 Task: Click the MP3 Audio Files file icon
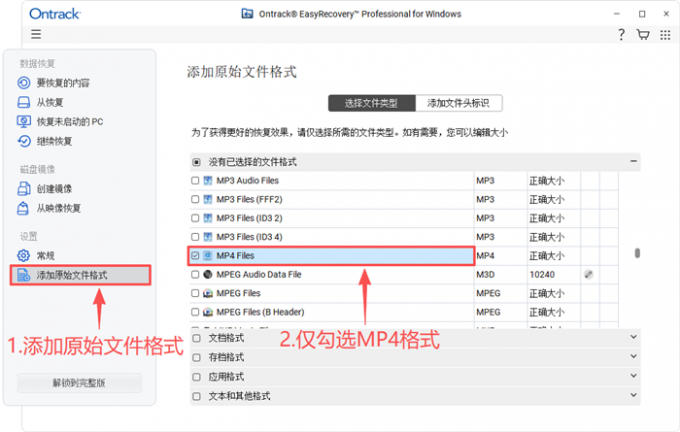click(x=208, y=180)
